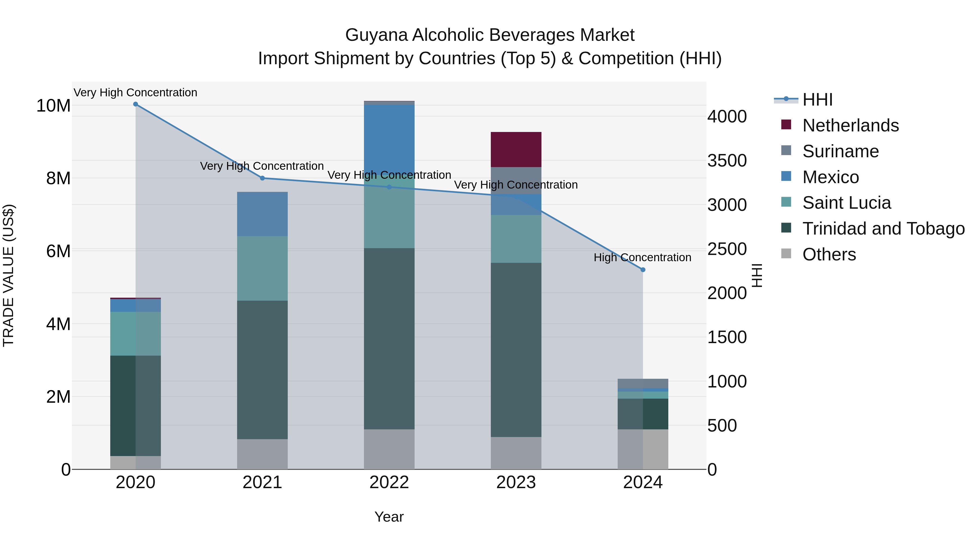Click the Netherlands maroon legend swatch

click(x=786, y=124)
